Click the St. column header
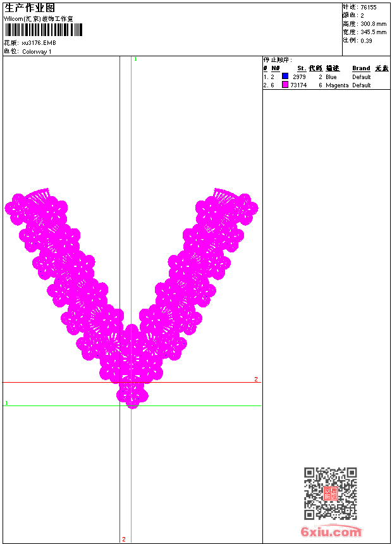Viewport: 392px width, 544px height. [x=302, y=68]
